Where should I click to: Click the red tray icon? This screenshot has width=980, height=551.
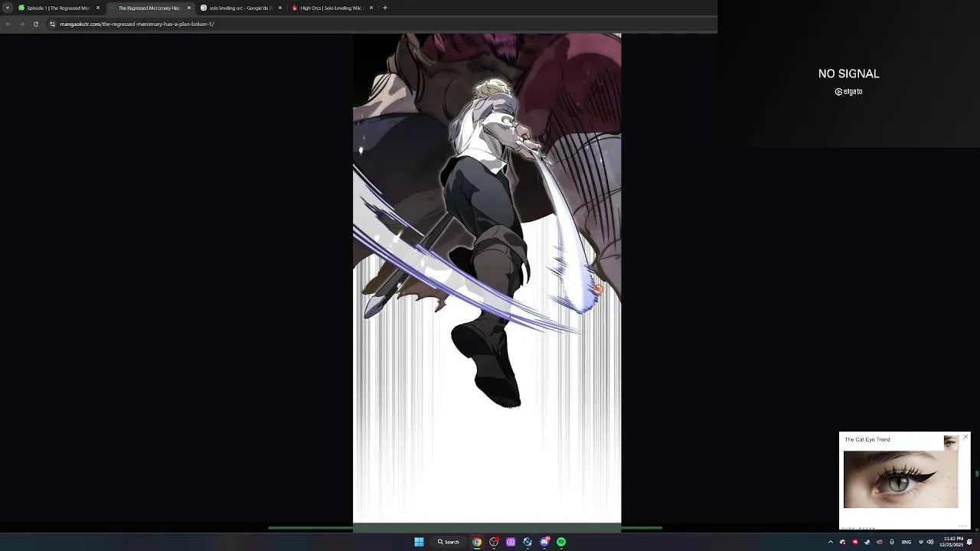[855, 542]
